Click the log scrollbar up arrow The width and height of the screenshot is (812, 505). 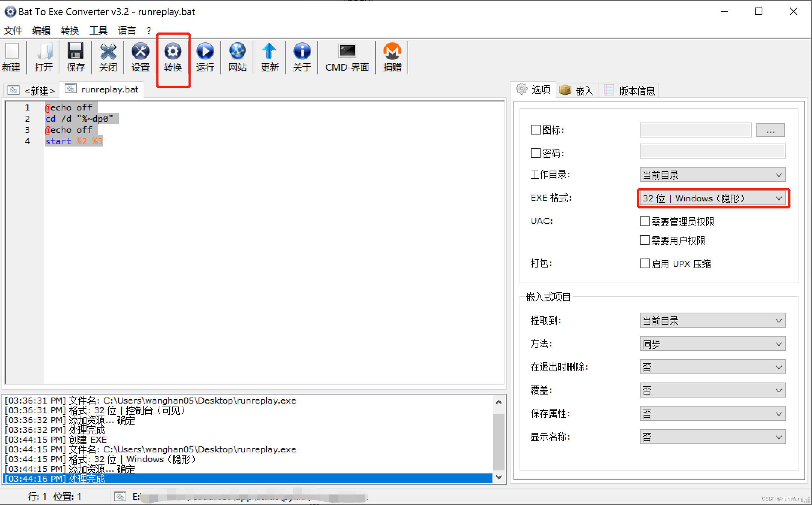point(499,402)
